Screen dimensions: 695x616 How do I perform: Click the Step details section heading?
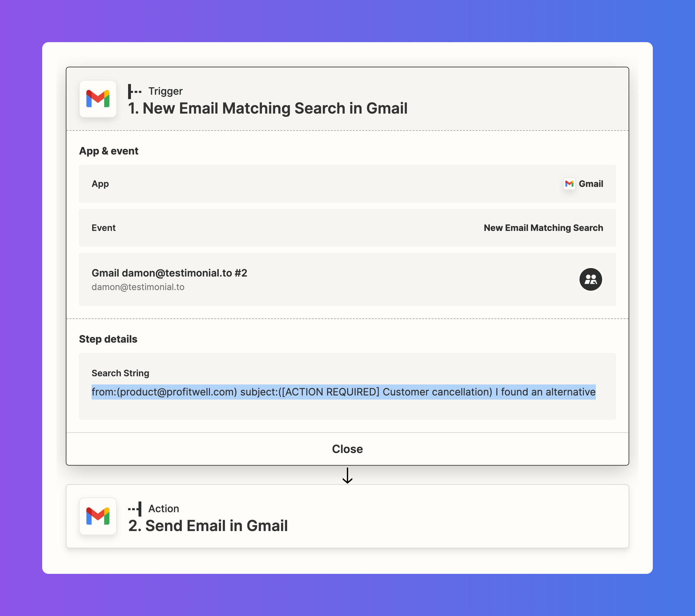pos(108,339)
